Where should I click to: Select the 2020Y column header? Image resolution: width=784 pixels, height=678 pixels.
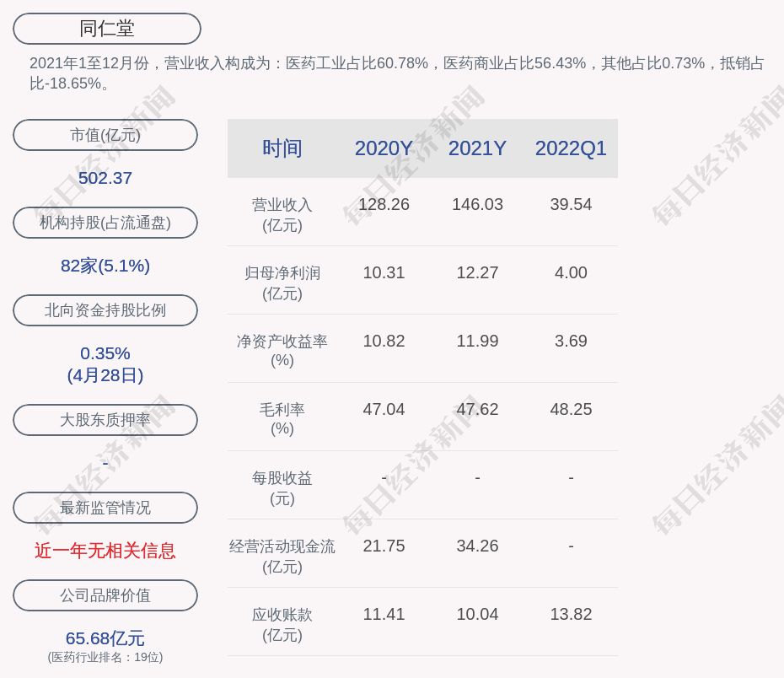point(384,148)
